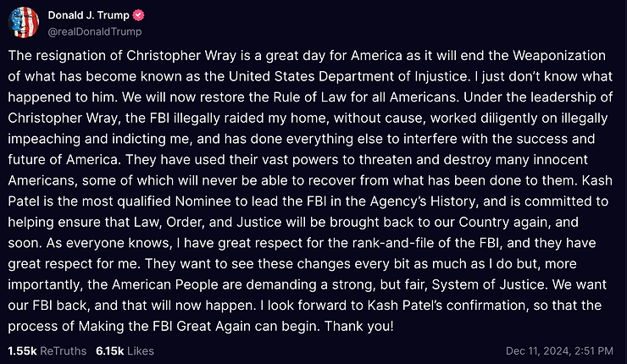
Task: Click the word "Weaponization" in the post
Action: pos(559,56)
